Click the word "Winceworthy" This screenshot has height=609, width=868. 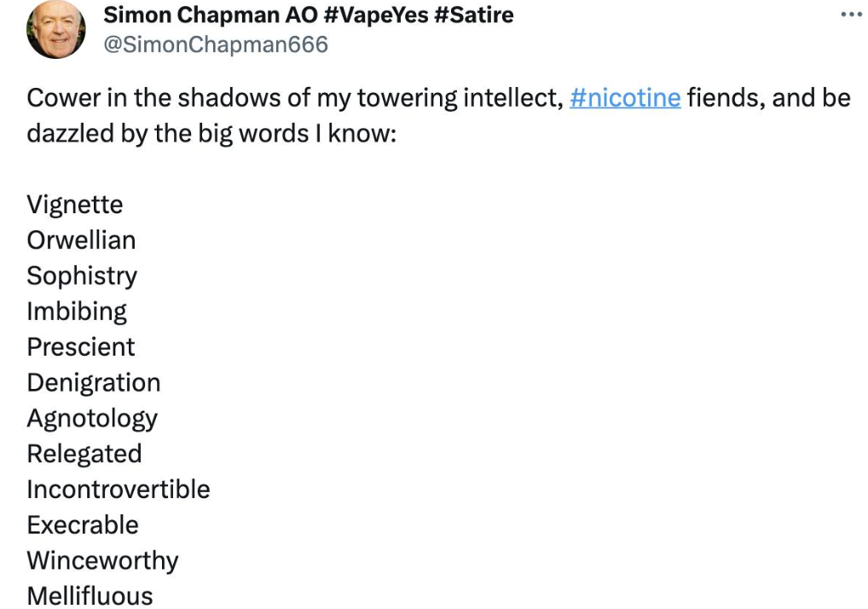[x=102, y=561]
